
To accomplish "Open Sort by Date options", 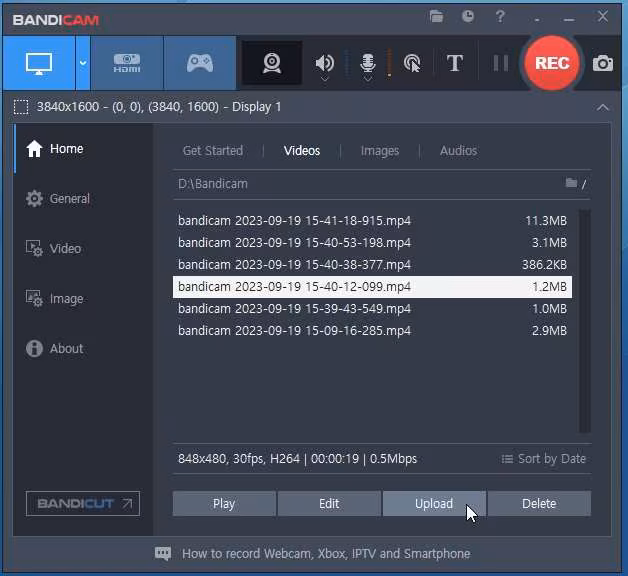I will 543,459.
